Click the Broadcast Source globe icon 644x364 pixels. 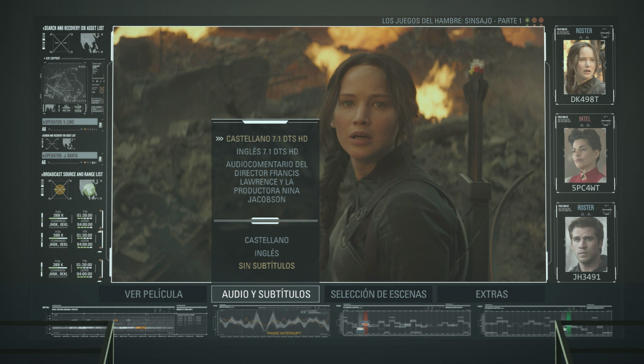click(89, 189)
